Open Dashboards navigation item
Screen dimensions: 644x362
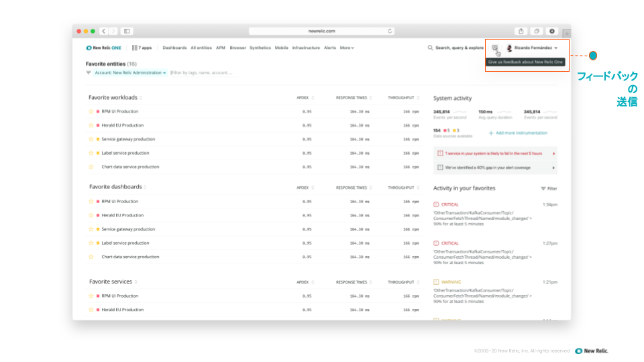tap(174, 48)
